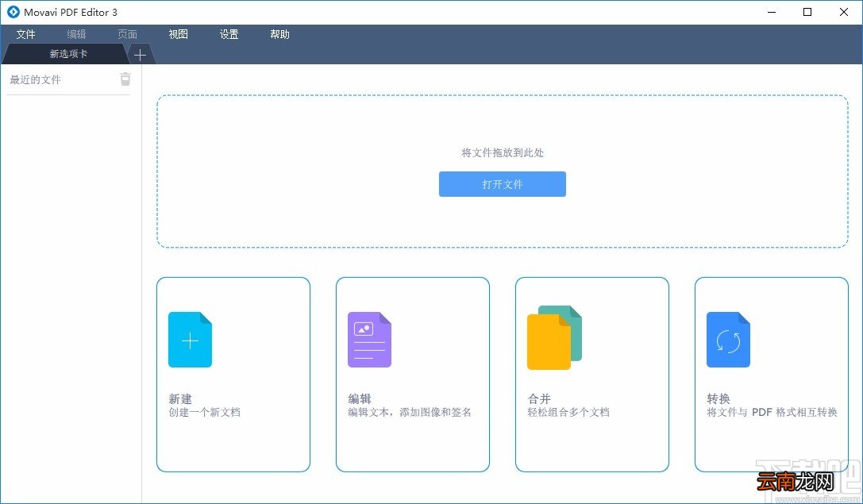Maximize the Movavi PDF Editor window

click(x=807, y=12)
